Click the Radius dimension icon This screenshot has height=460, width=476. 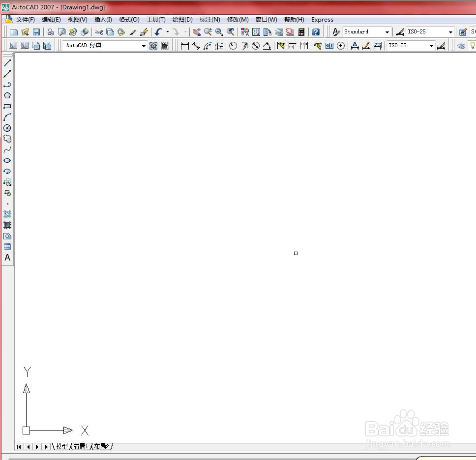pyautogui.click(x=233, y=46)
